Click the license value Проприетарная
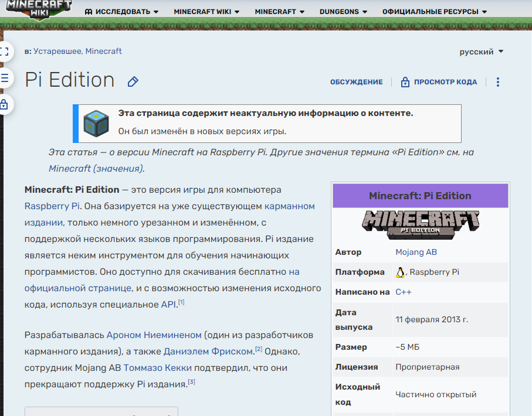The image size is (532, 416). coord(428,367)
